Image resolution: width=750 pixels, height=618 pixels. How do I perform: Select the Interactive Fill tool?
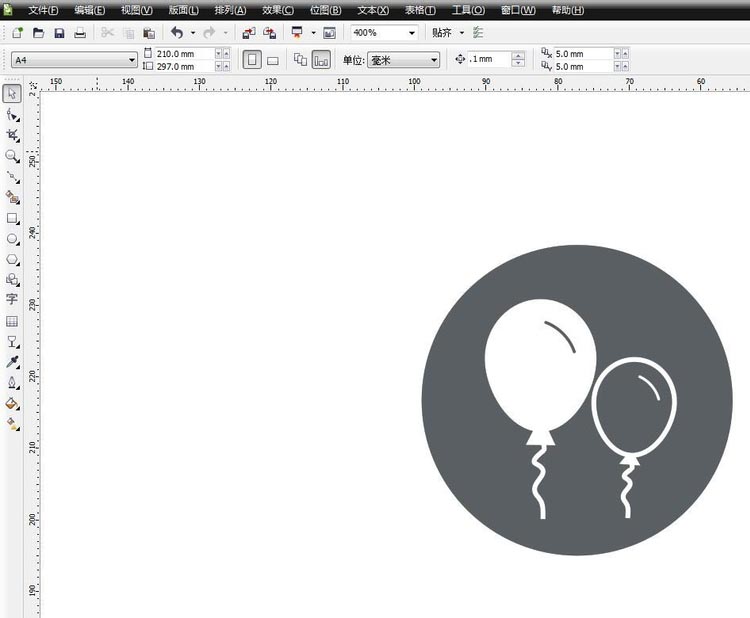[x=12, y=424]
